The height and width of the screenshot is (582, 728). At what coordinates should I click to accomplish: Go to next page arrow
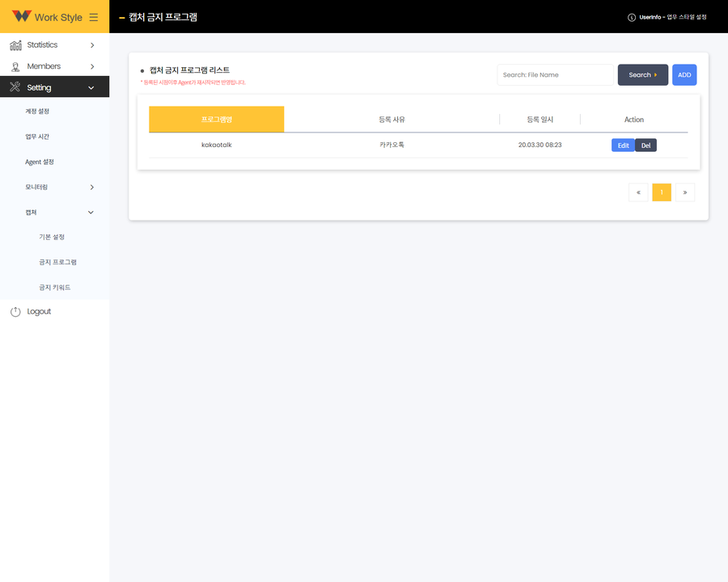pyautogui.click(x=685, y=192)
